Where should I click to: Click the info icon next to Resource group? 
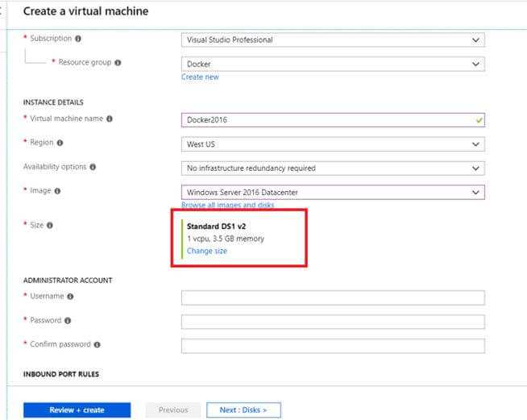118,63
